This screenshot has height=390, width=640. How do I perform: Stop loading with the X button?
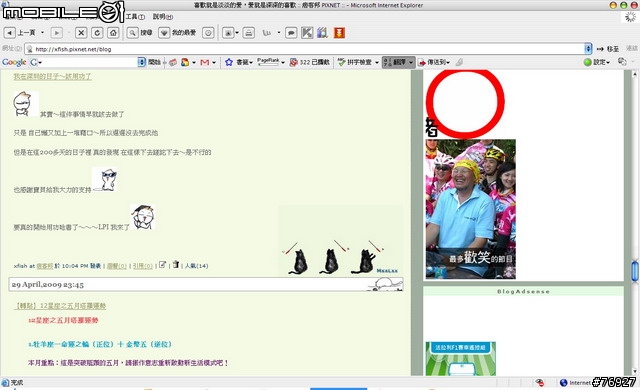(x=81, y=33)
